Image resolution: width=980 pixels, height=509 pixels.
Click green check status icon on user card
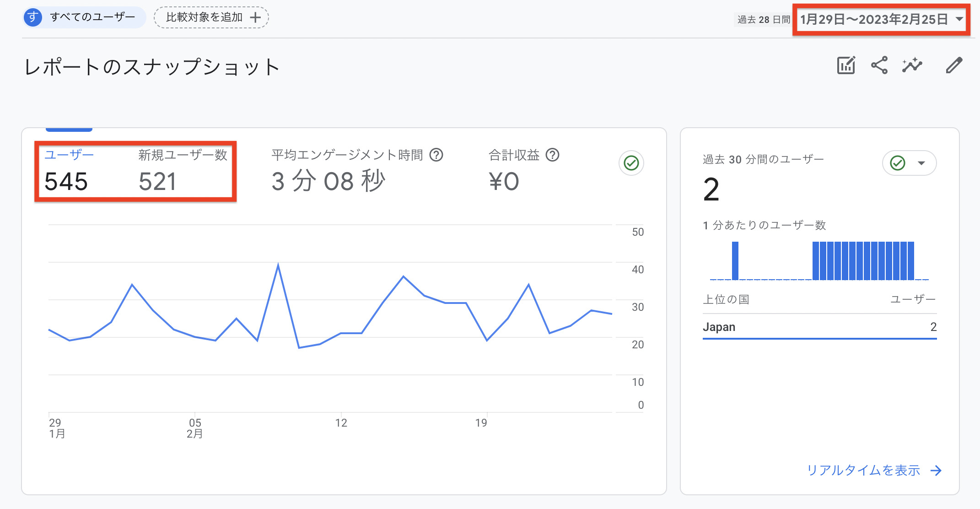click(x=631, y=163)
